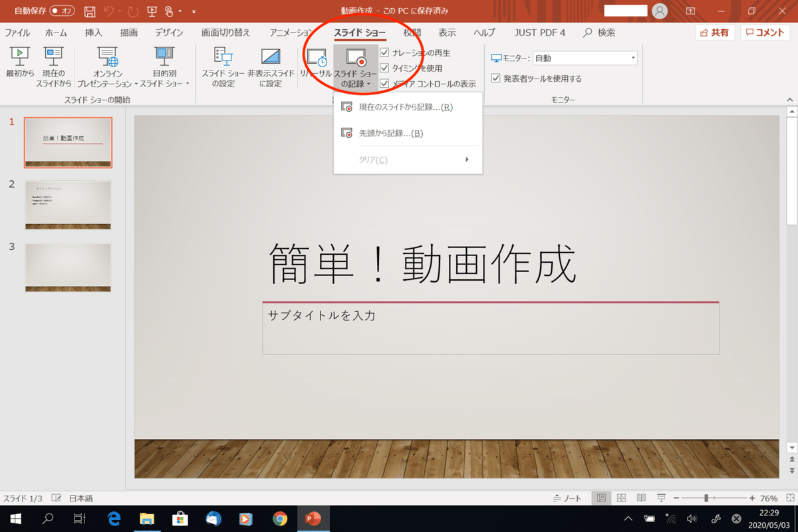Click Task View on taskbar
This screenshot has height=532, width=798.
80,519
